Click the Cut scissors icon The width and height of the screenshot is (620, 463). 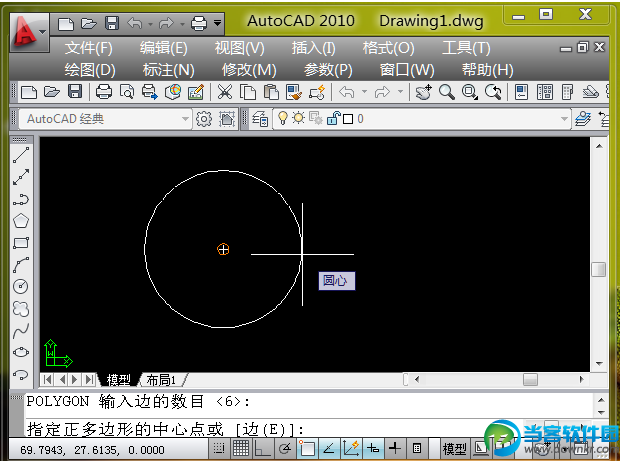[x=224, y=92]
